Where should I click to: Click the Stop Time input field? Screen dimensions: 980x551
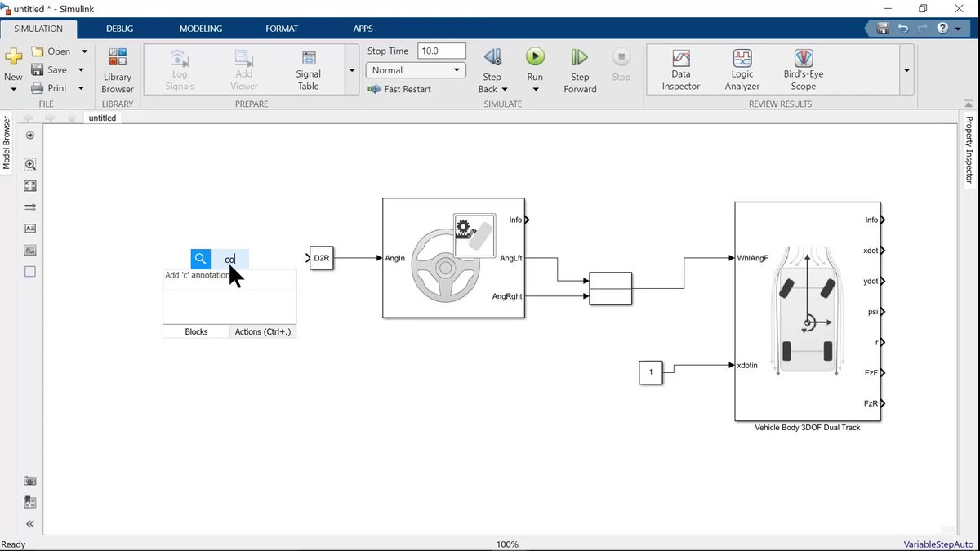point(442,51)
